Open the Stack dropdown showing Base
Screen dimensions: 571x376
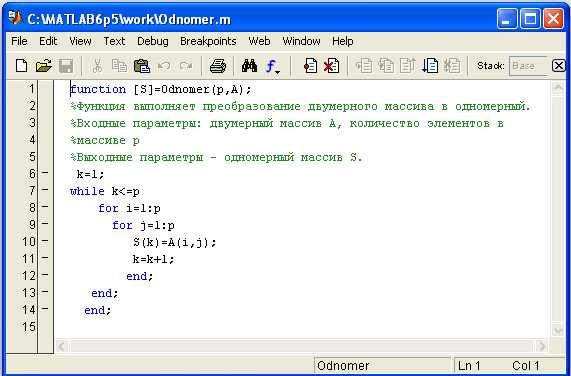(x=529, y=66)
